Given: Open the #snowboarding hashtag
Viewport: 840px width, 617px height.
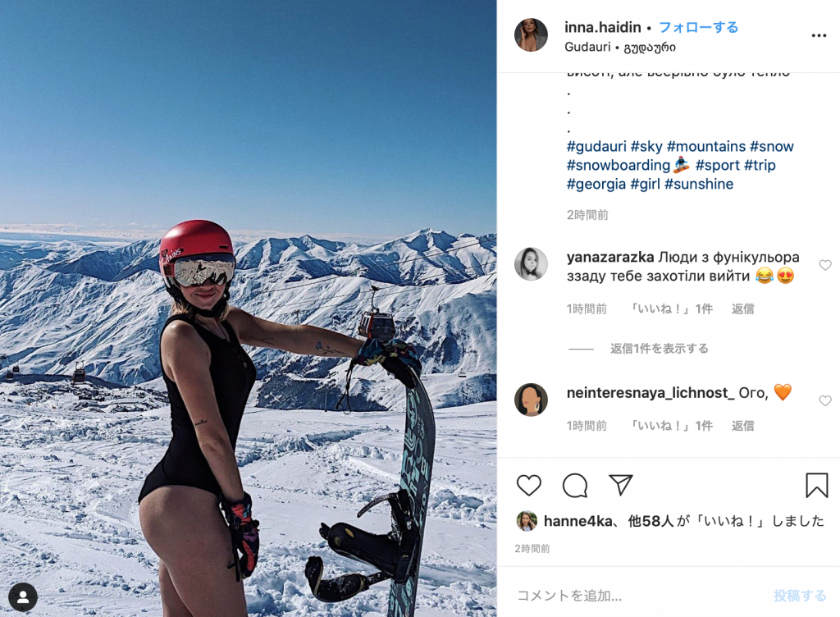Looking at the screenshot, I should tap(619, 165).
